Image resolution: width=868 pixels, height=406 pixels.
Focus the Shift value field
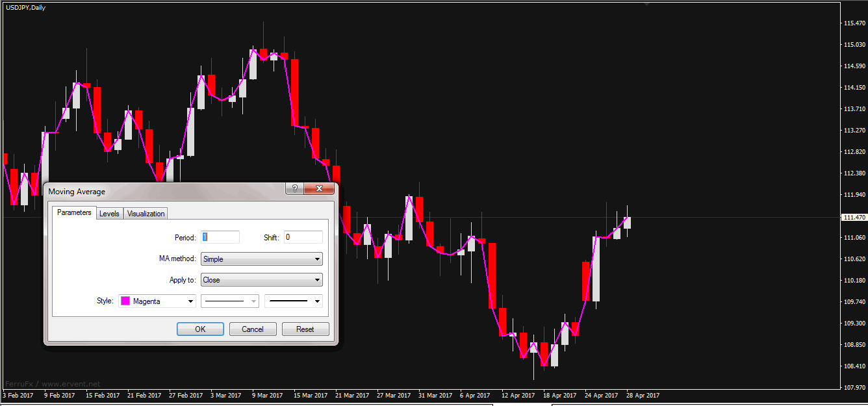pyautogui.click(x=303, y=237)
